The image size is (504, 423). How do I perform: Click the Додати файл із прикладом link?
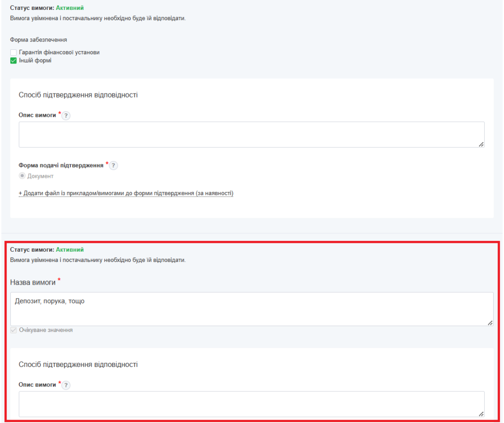coord(126,194)
